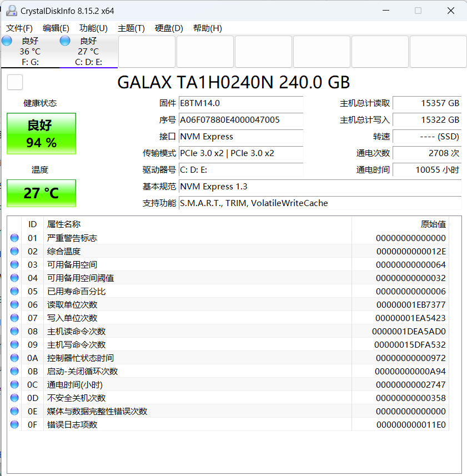Click the serial number field A06F07880E4000047005

point(241,120)
